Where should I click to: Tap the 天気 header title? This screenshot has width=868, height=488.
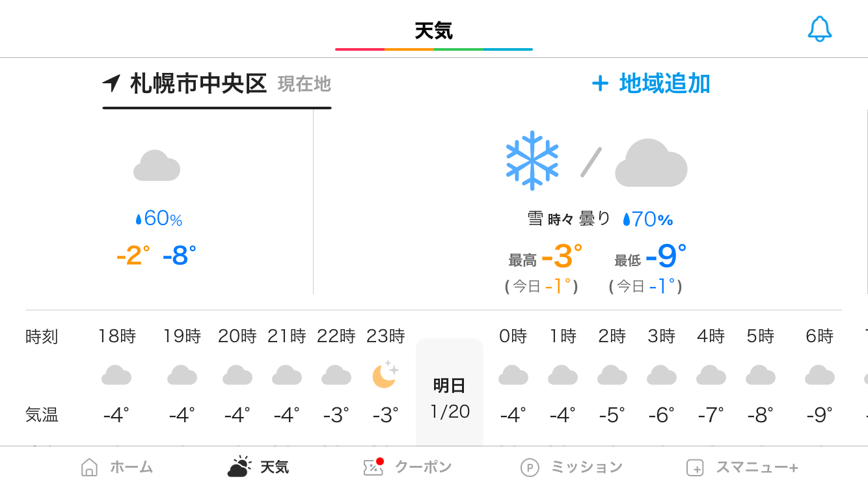(433, 31)
